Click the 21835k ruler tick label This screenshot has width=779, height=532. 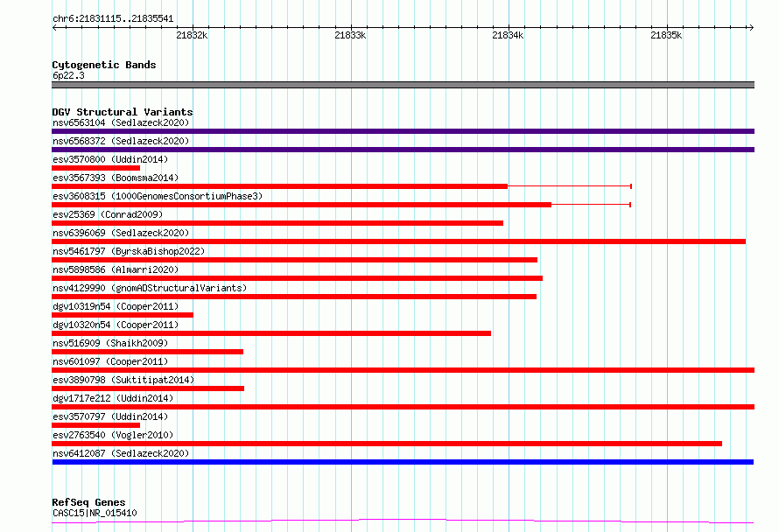point(666,35)
